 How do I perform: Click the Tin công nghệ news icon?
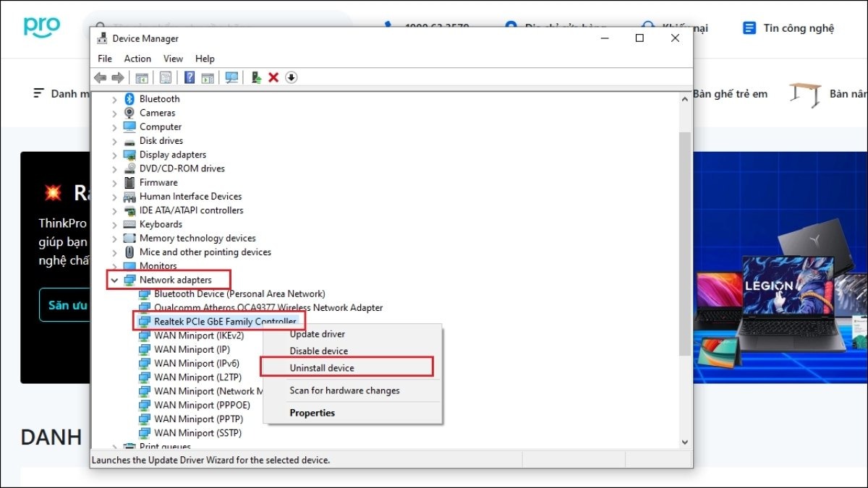point(749,28)
